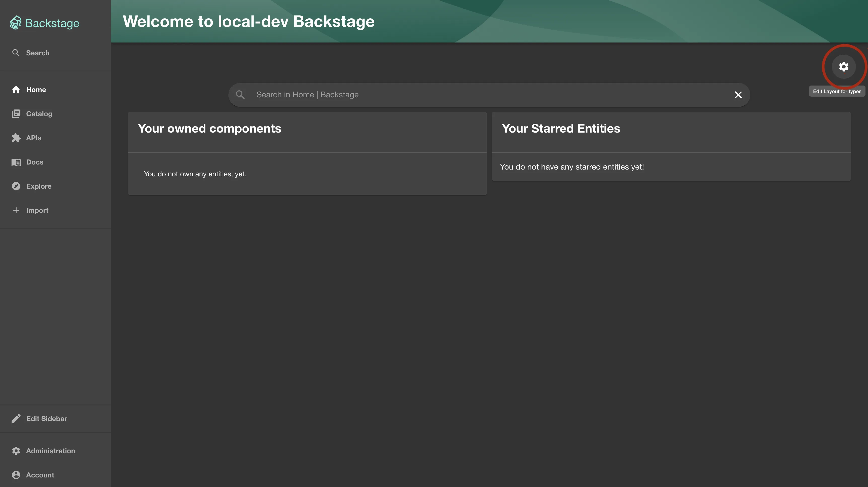This screenshot has width=868, height=487.
Task: Open the Administration gear icon
Action: pos(16,451)
